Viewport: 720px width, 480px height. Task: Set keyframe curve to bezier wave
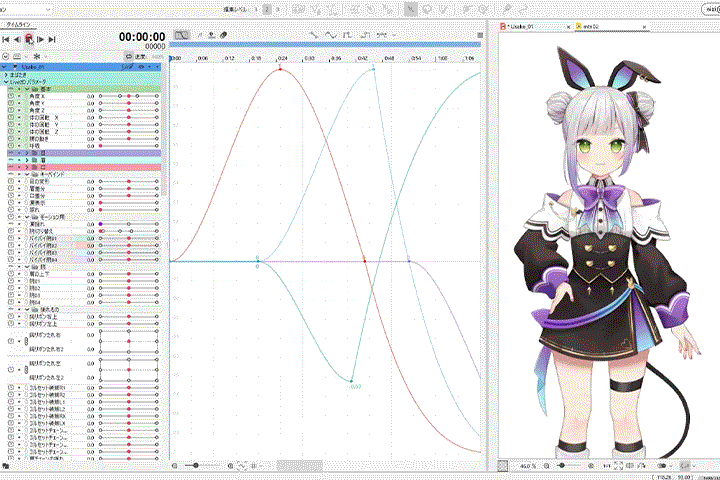pyautogui.click(x=331, y=35)
